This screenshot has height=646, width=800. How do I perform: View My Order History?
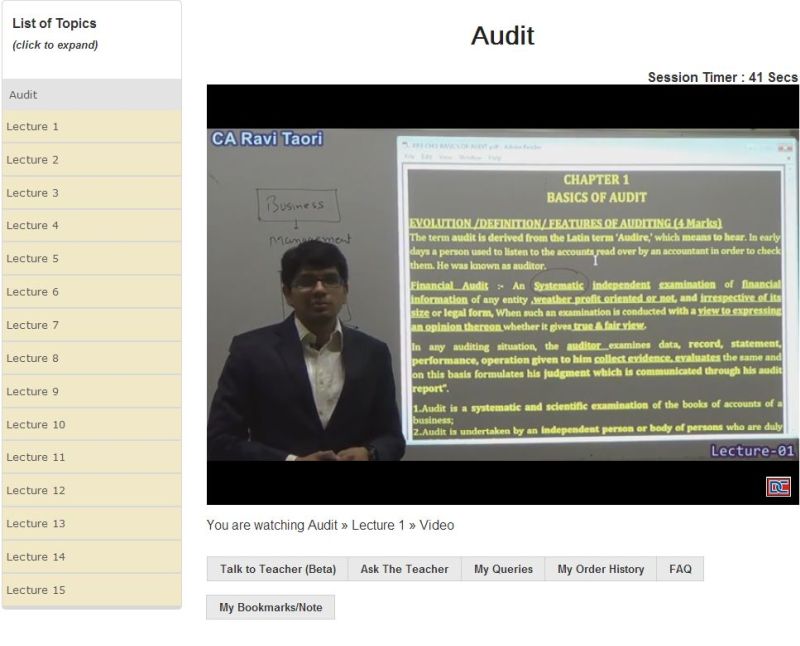[x=600, y=569]
